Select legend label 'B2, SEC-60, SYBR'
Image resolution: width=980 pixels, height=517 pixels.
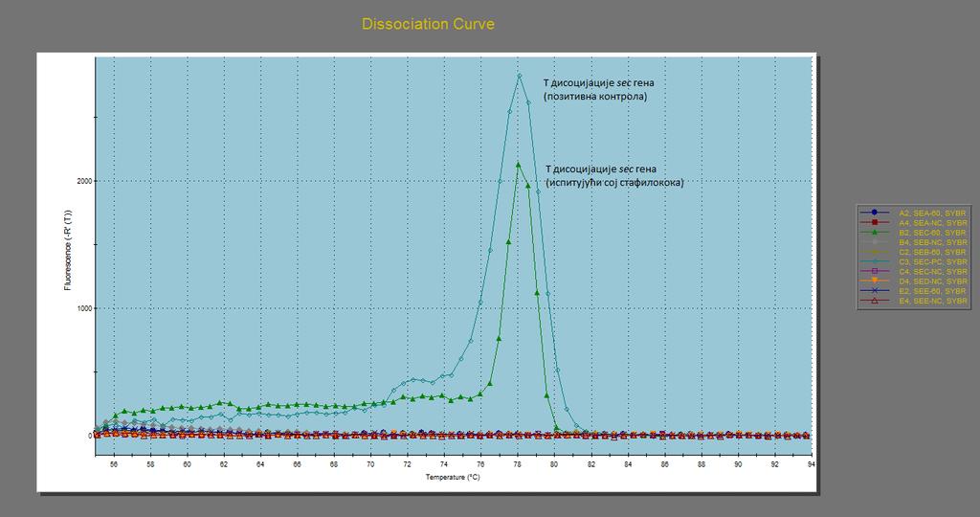[x=932, y=233]
